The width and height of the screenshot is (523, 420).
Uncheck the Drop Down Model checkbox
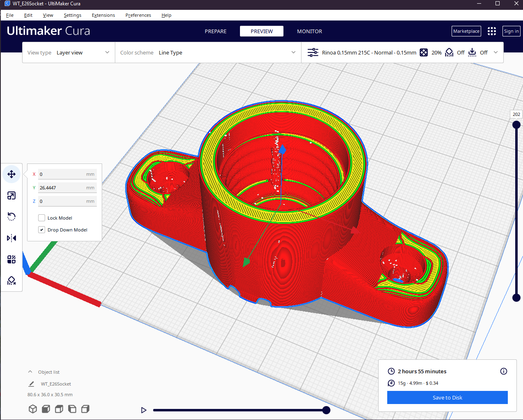(41, 230)
